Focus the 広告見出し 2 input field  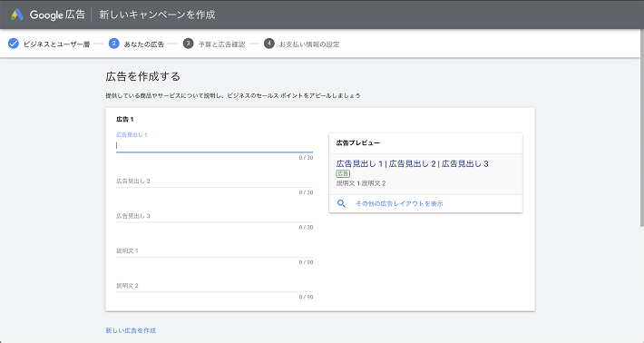(x=214, y=181)
